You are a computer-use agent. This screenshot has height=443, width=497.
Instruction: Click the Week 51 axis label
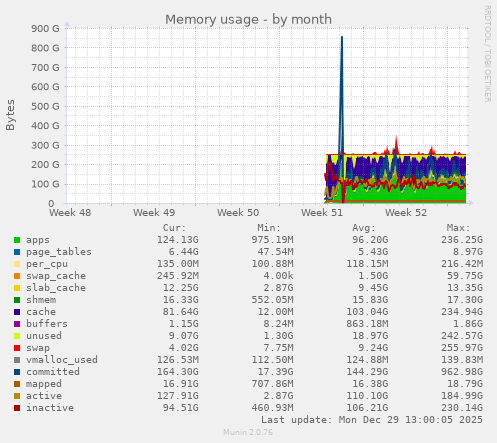322,213
